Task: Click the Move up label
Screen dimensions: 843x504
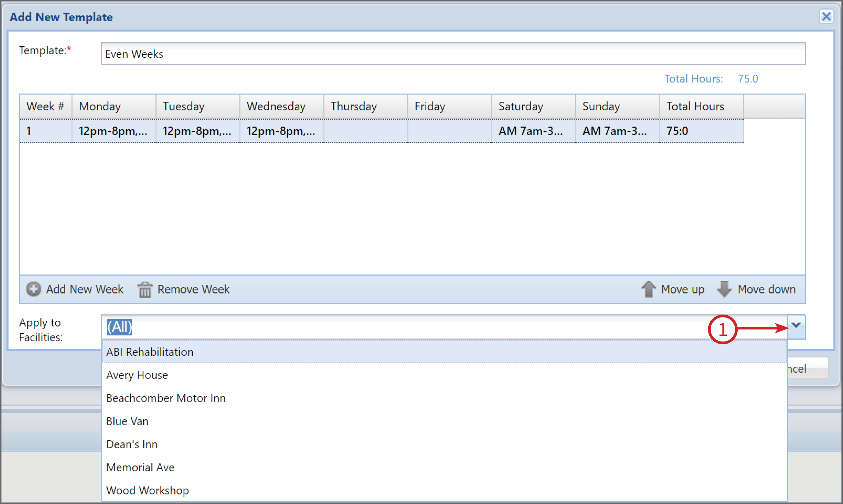Action: (683, 289)
